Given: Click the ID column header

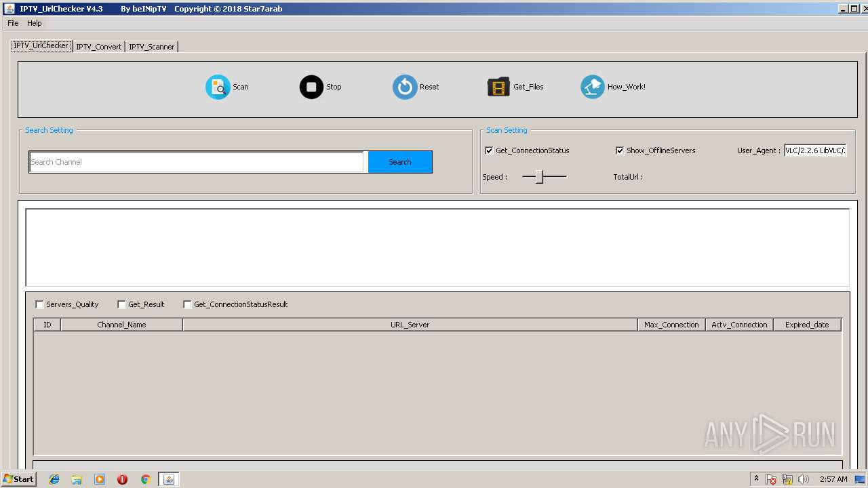Looking at the screenshot, I should click(x=47, y=325).
